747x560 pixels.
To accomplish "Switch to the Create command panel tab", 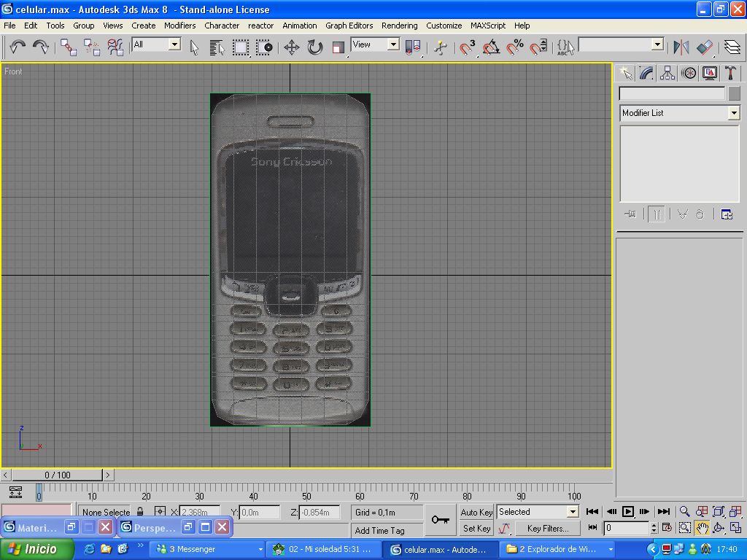I will (x=625, y=73).
